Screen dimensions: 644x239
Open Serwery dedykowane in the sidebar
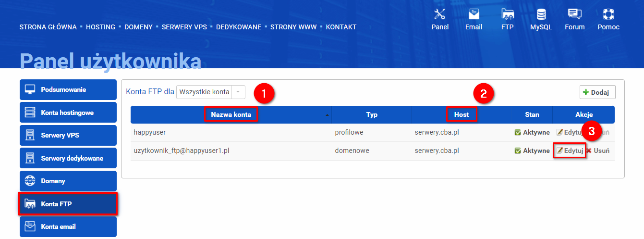[68, 158]
